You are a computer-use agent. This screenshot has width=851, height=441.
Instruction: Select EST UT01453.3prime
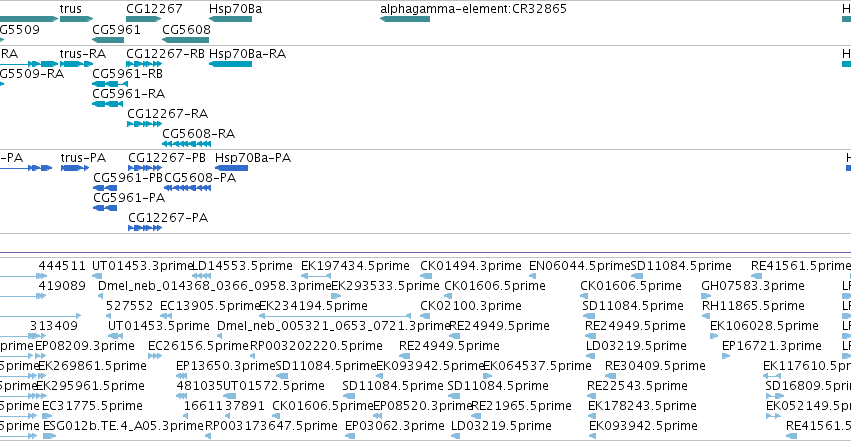tap(143, 266)
